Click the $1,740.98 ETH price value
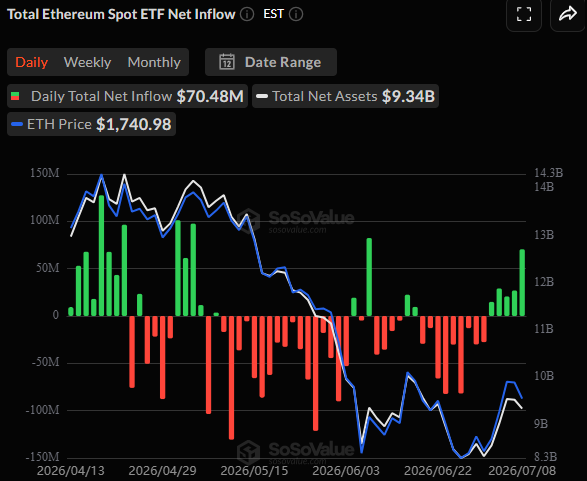The height and width of the screenshot is (481, 587). pyautogui.click(x=134, y=124)
